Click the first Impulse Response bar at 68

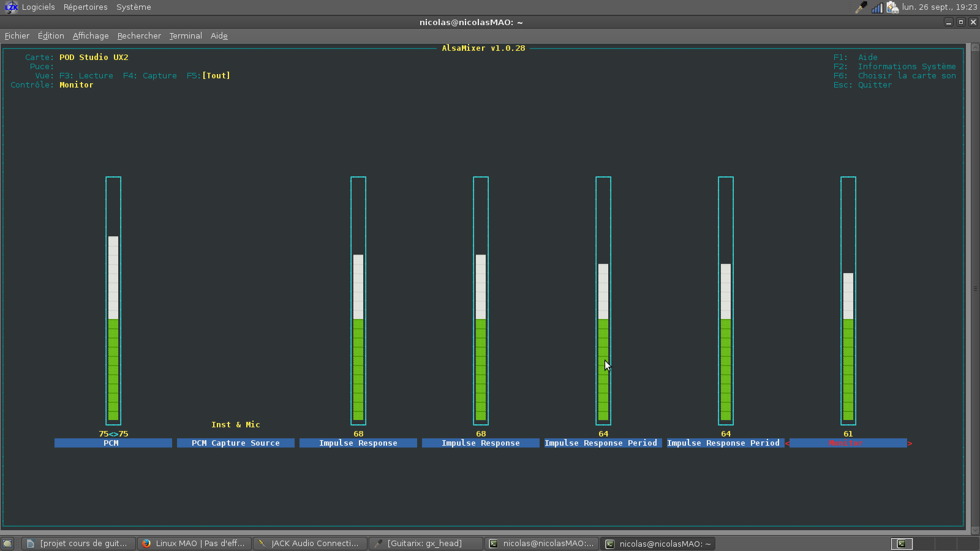point(358,301)
